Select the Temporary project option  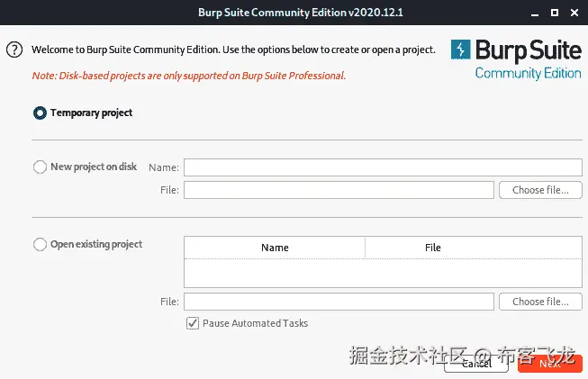[40, 113]
